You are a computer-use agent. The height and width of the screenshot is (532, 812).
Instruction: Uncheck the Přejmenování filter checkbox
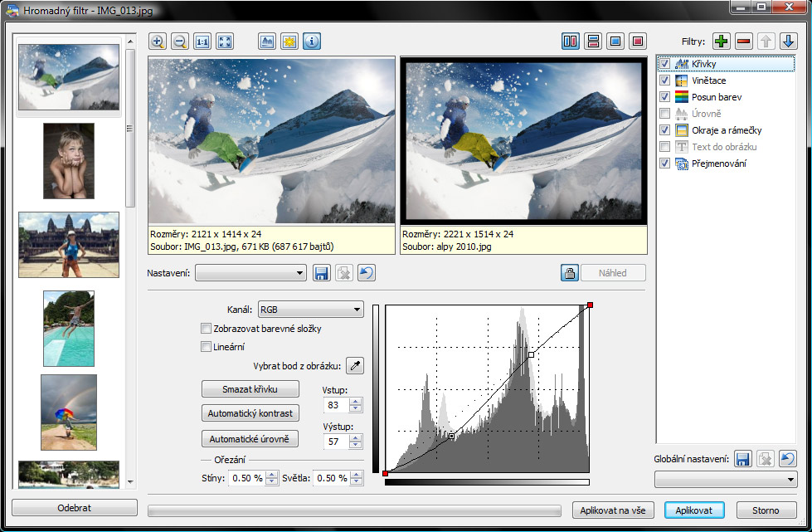(665, 164)
